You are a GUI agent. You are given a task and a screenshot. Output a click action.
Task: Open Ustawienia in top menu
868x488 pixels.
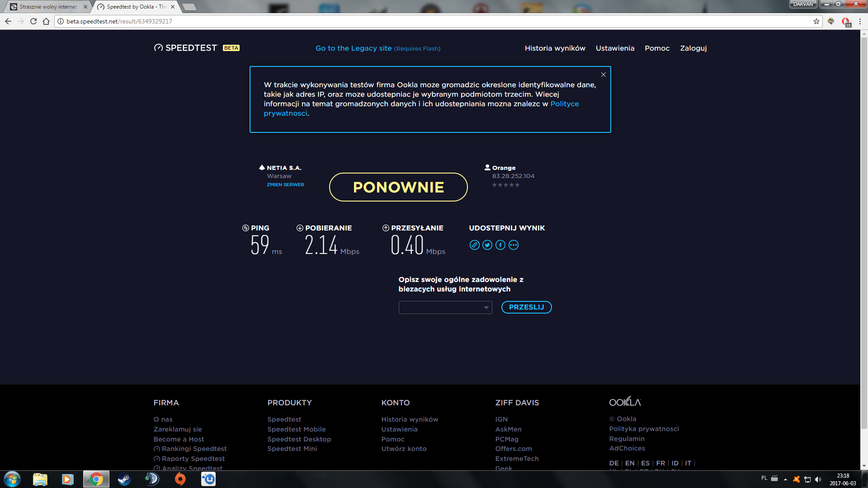615,48
